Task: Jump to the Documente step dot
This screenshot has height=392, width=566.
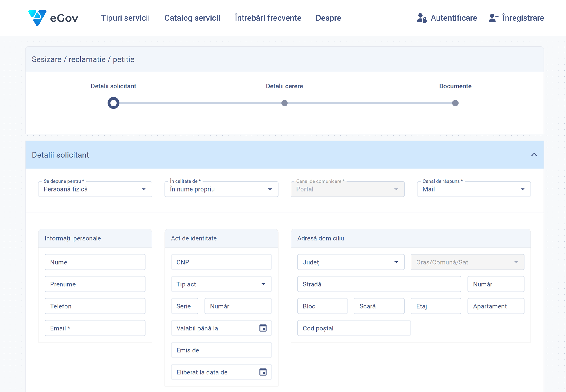Action: (455, 103)
